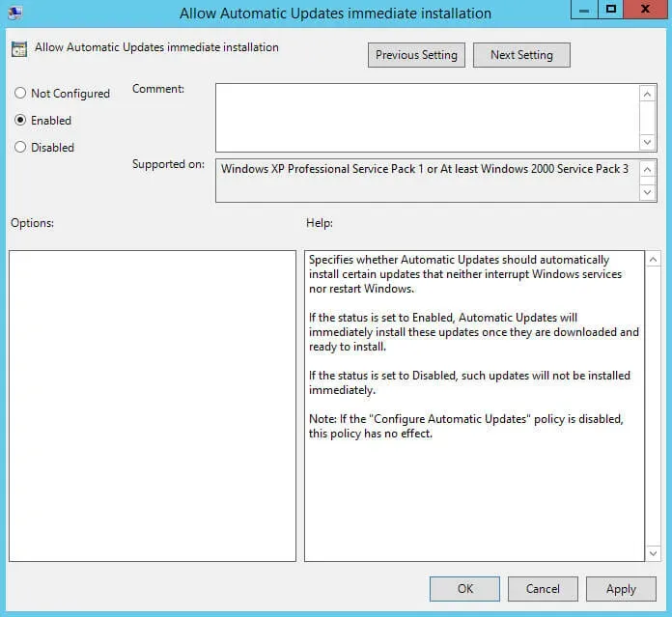The height and width of the screenshot is (617, 672).
Task: Go to Previous Setting
Action: coord(416,55)
